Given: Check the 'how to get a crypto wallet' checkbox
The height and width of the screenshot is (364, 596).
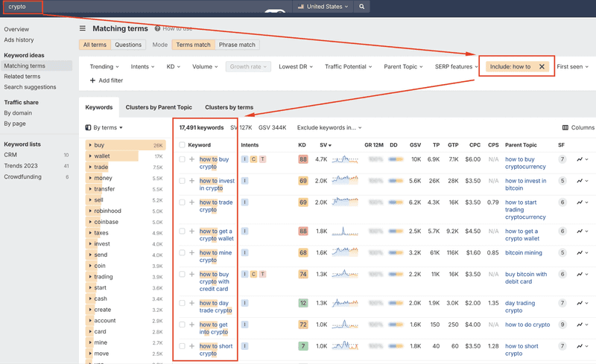Looking at the screenshot, I should (x=182, y=231).
